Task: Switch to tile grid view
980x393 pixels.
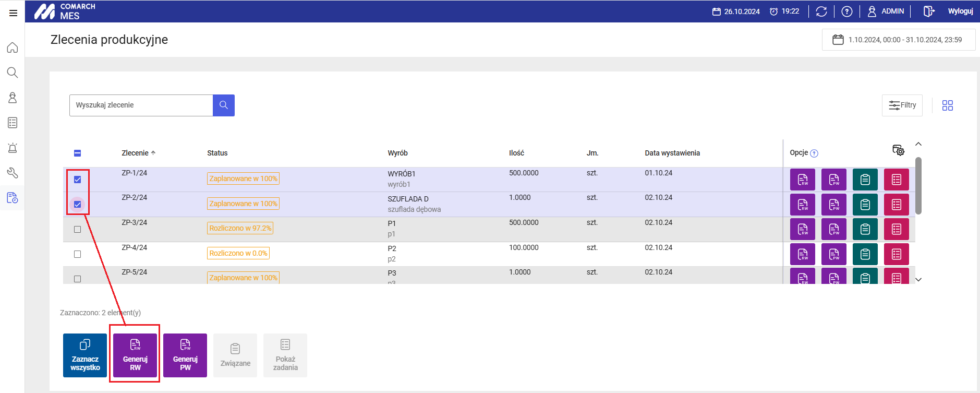Action: [948, 105]
